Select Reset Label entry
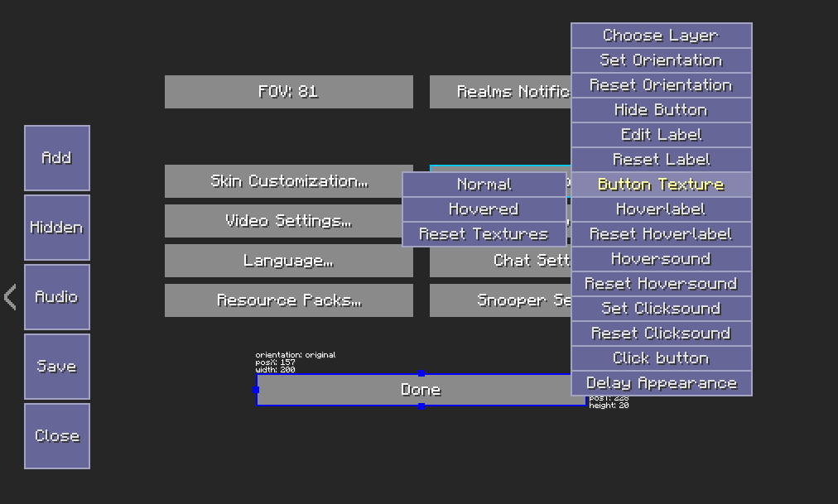Viewport: 838px width, 504px height. click(x=662, y=160)
